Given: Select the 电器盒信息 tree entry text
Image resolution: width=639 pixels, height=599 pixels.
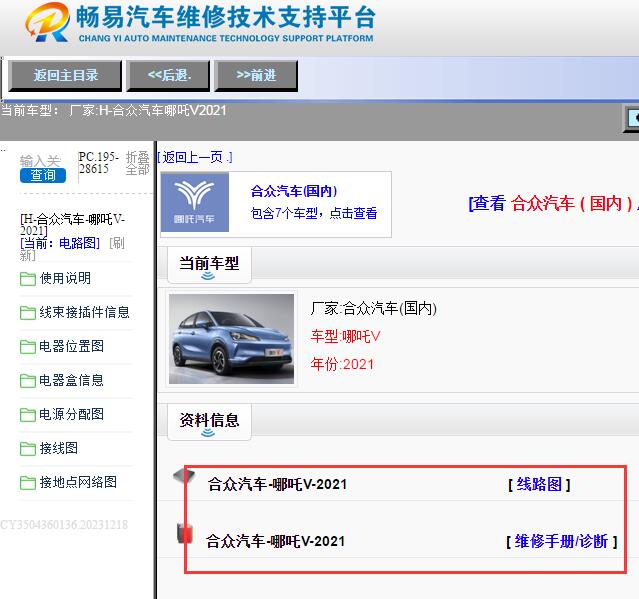Looking at the screenshot, I should pos(72,380).
